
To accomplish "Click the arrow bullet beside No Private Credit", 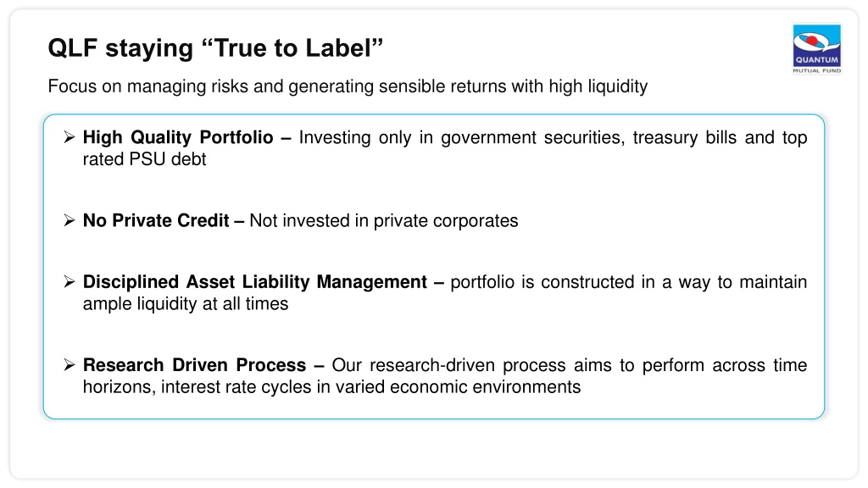I will tap(70, 220).
